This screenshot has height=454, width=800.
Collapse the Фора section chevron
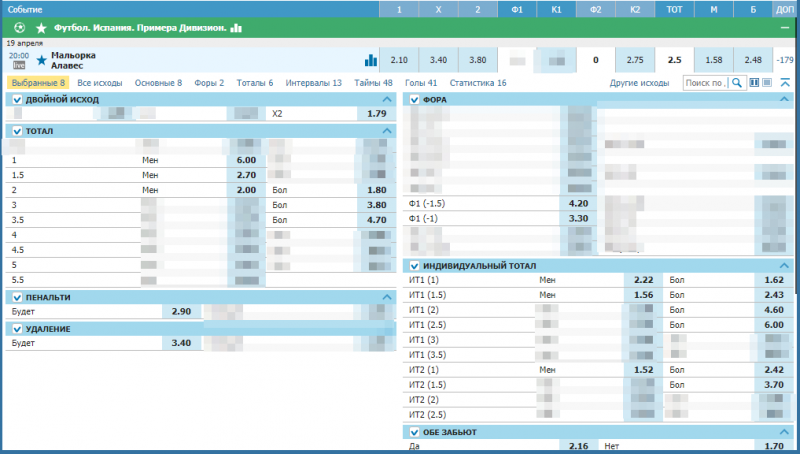[x=785, y=100]
